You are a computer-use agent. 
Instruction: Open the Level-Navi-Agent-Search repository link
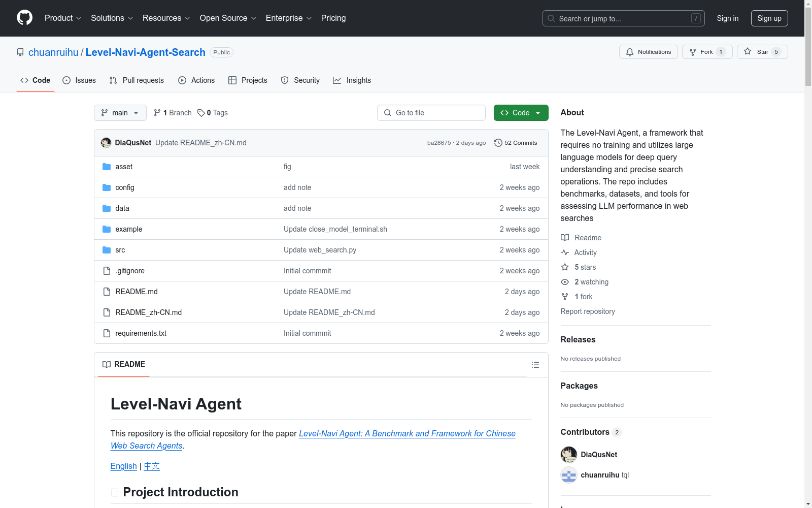[146, 52]
